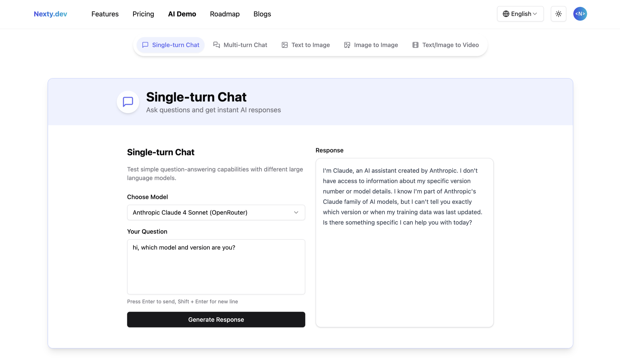Toggle the light/dark theme sun icon

pos(558,14)
